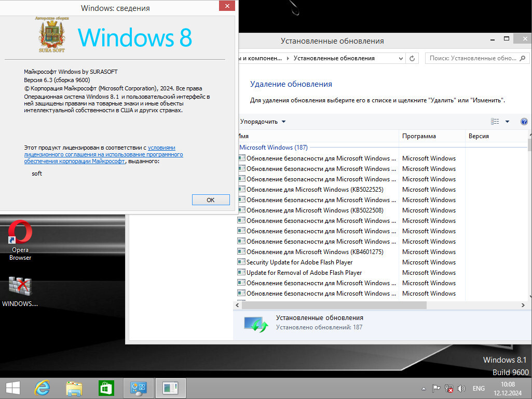Image resolution: width=532 pixels, height=399 pixels.
Task: Open the volume speaker tray icon
Action: (x=461, y=389)
